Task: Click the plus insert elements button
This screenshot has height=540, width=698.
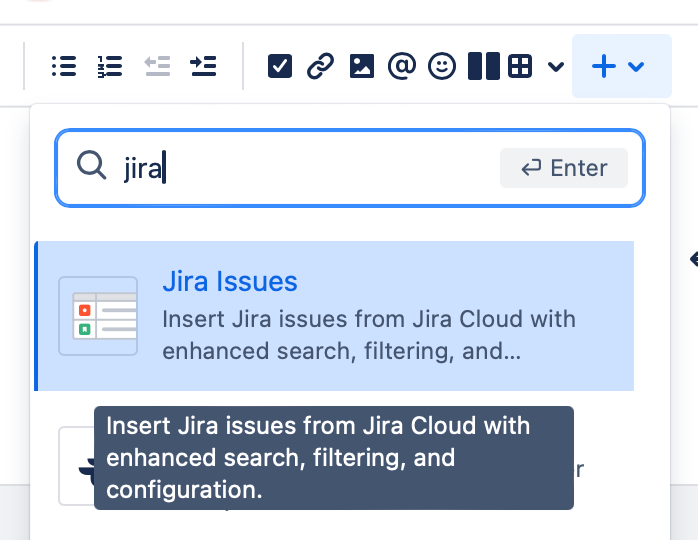Action: coord(621,66)
